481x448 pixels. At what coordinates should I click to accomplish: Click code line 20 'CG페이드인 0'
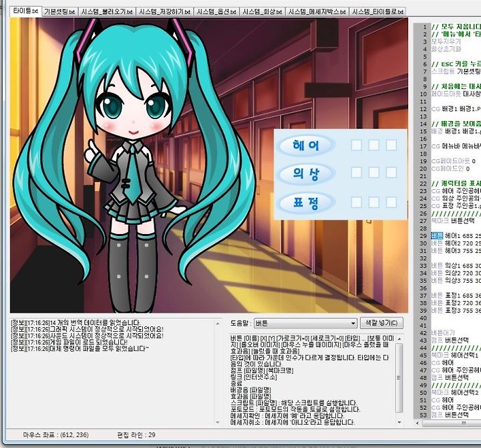tap(450, 169)
